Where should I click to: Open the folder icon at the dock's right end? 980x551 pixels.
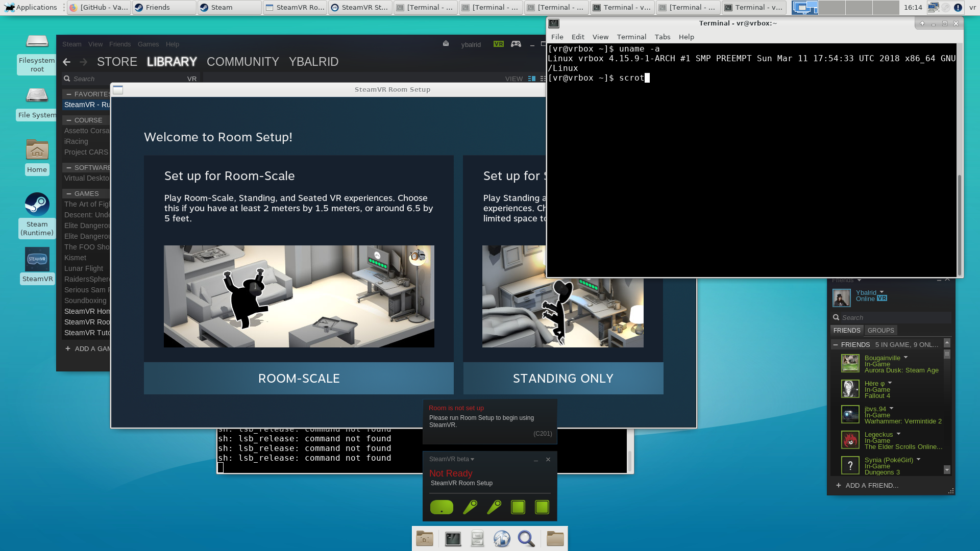click(555, 539)
